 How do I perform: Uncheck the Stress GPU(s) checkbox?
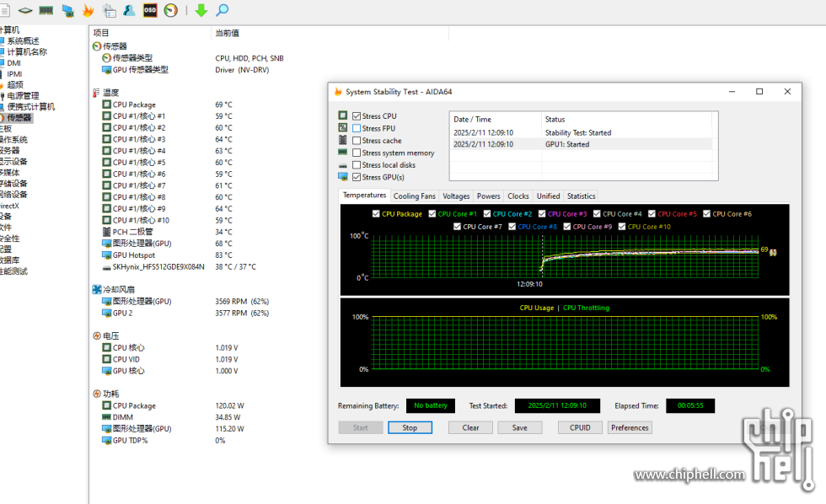tap(357, 177)
